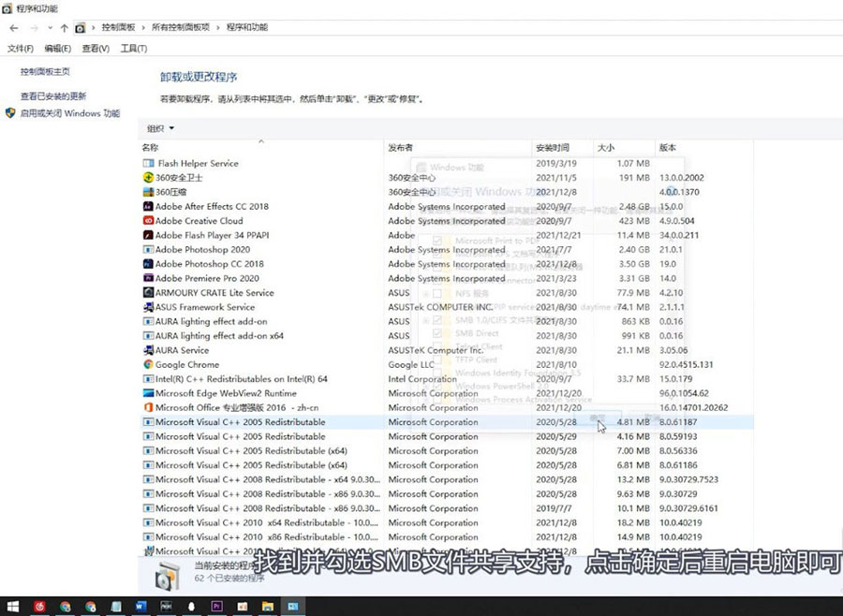
Task: Click the 程序和功能 breadcrumb
Action: point(246,27)
